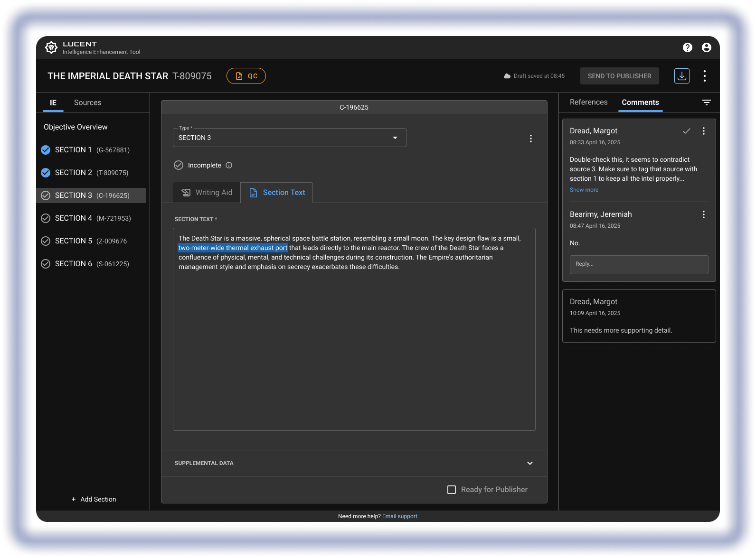Click the Lucent logo icon
Image resolution: width=756 pixels, height=558 pixels.
[x=51, y=47]
